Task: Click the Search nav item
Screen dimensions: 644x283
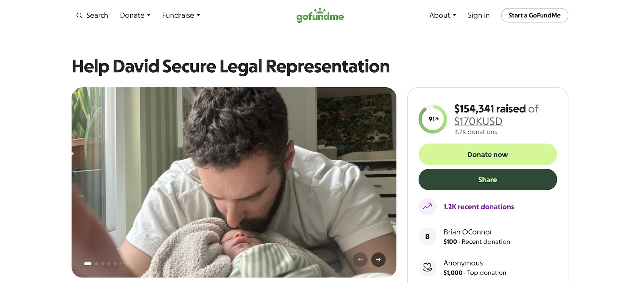Action: [x=97, y=16]
